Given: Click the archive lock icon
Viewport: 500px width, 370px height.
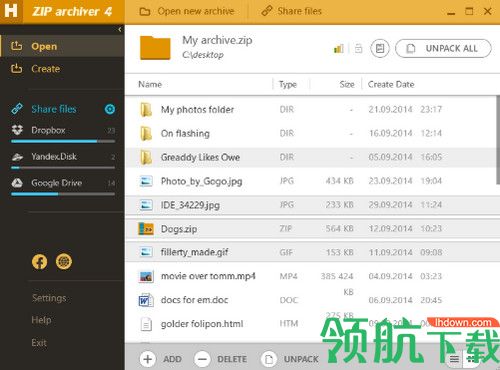Looking at the screenshot, I should point(358,49).
